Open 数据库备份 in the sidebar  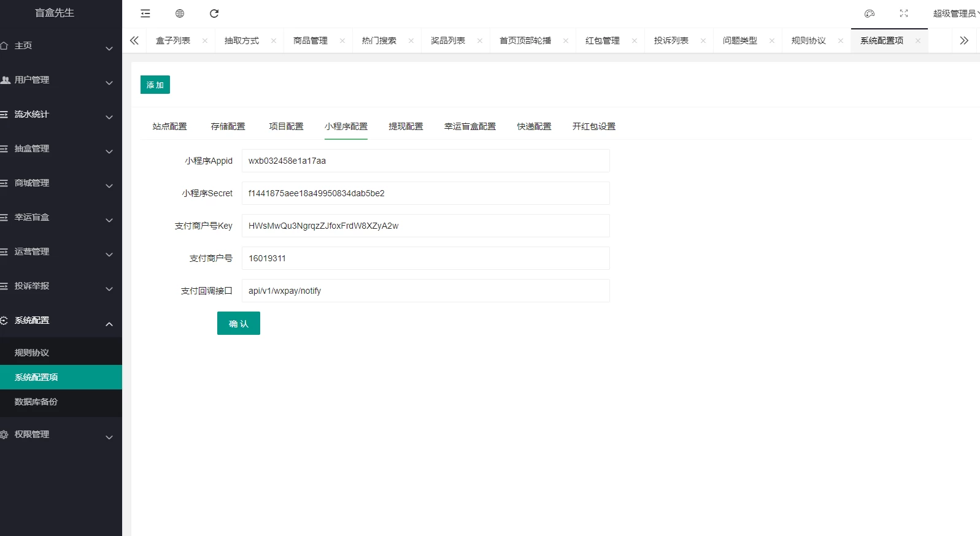point(36,402)
